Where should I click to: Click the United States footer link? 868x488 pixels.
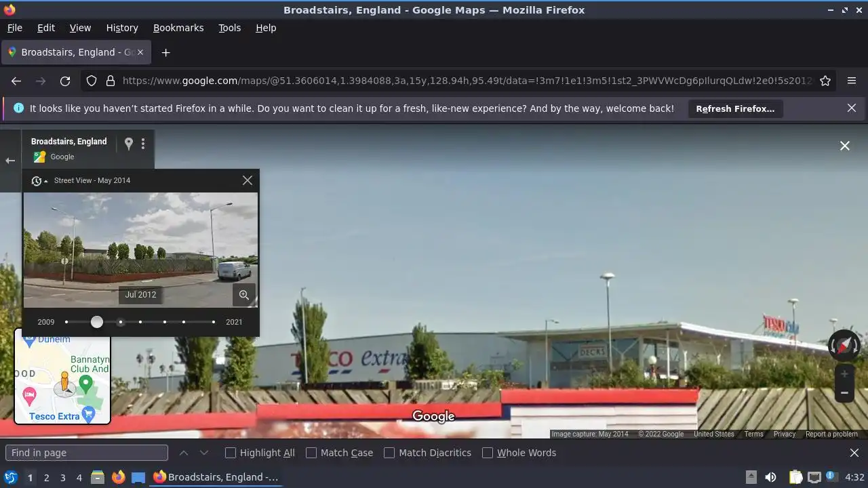click(713, 434)
